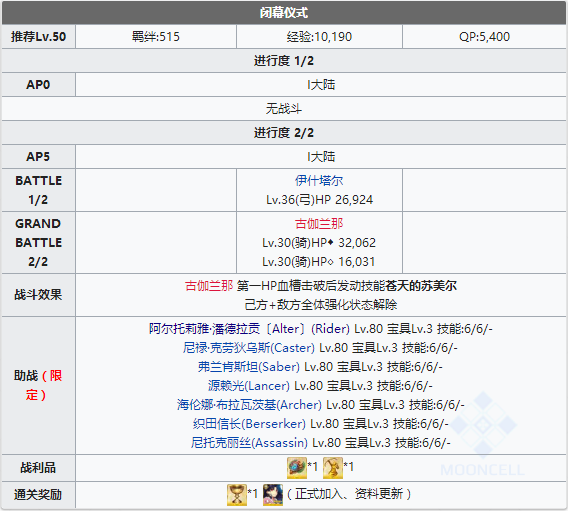568x511 pixels.
Task: Click the I大陆 text in the AP5 row
Action: [321, 156]
